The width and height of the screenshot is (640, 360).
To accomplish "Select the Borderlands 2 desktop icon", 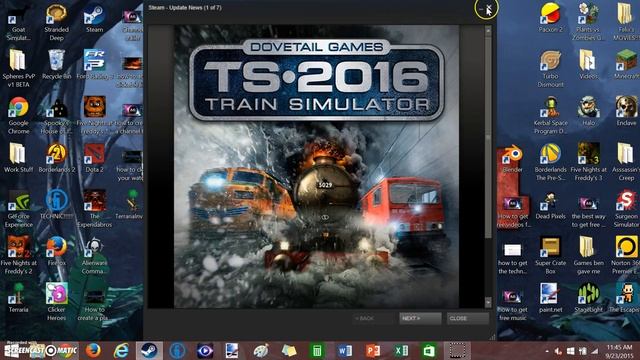I will pyautogui.click(x=56, y=158).
